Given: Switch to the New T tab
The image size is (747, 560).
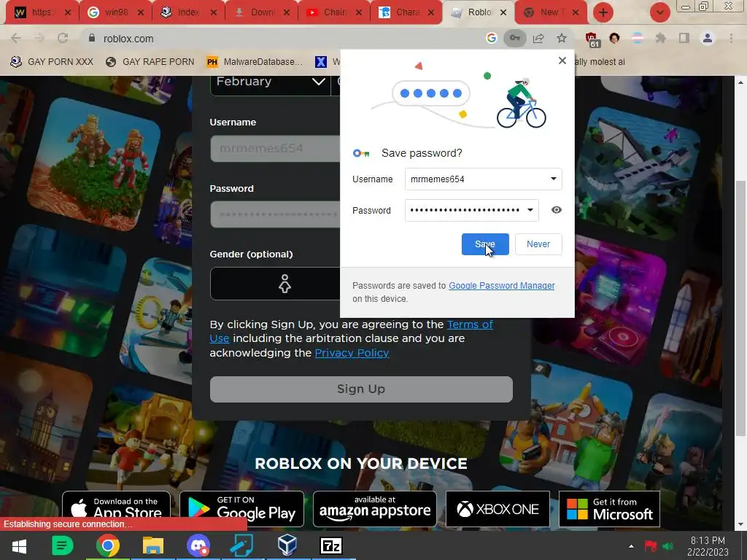Looking at the screenshot, I should pos(551,12).
